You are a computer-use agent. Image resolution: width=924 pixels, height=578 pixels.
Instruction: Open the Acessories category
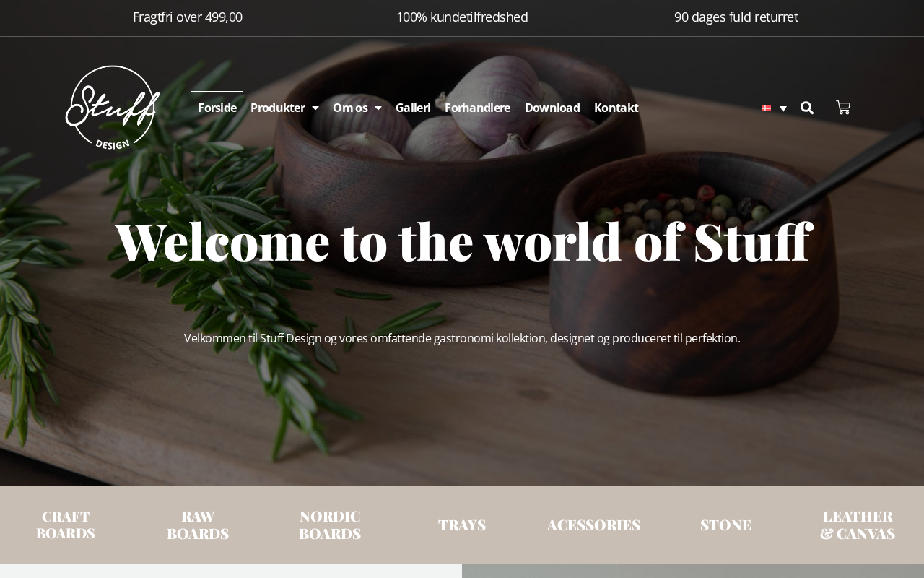coord(593,525)
